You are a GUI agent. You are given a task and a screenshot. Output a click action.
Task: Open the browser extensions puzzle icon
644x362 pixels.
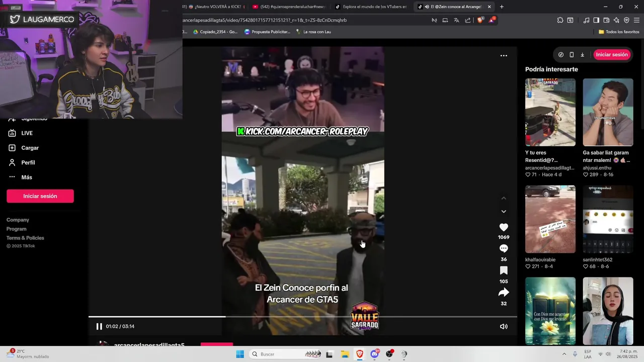[x=560, y=20]
